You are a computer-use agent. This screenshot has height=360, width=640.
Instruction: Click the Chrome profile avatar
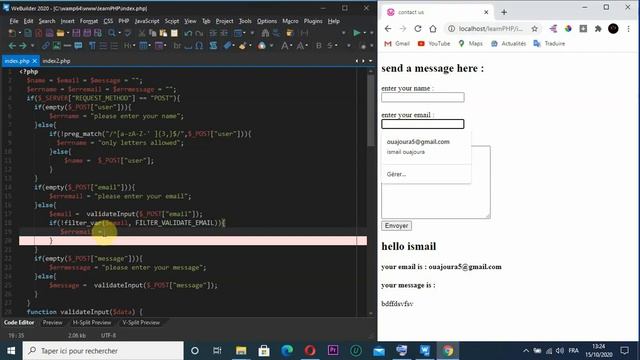[x=613, y=29]
